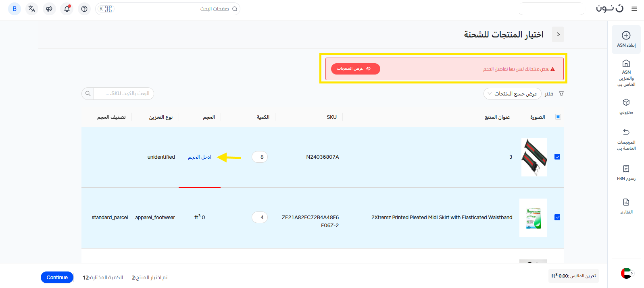Image resolution: width=644 pixels, height=288 pixels.
Task: Click the عنوان المنتج column header
Action: pyautogui.click(x=497, y=117)
